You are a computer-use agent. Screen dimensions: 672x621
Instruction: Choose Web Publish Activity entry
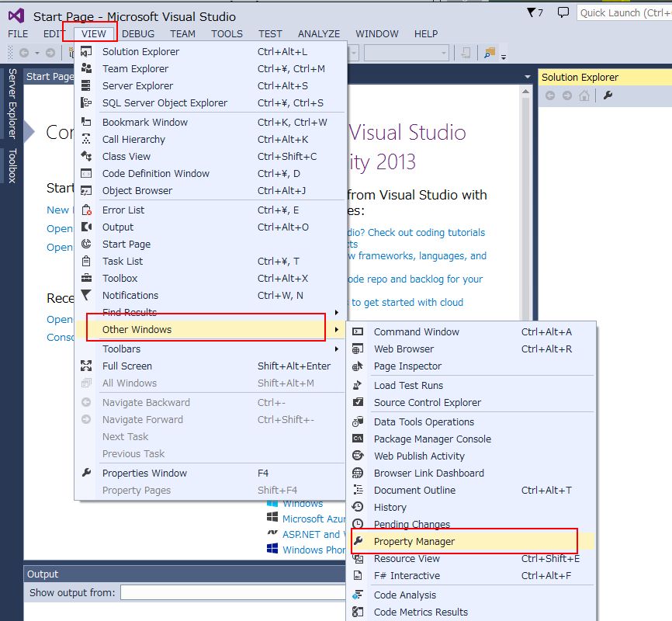pyautogui.click(x=472, y=456)
